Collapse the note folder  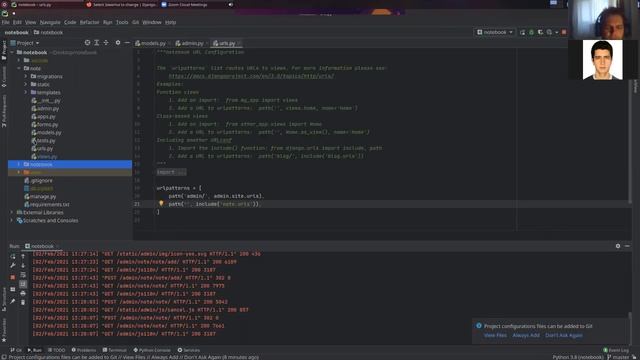click(19, 68)
